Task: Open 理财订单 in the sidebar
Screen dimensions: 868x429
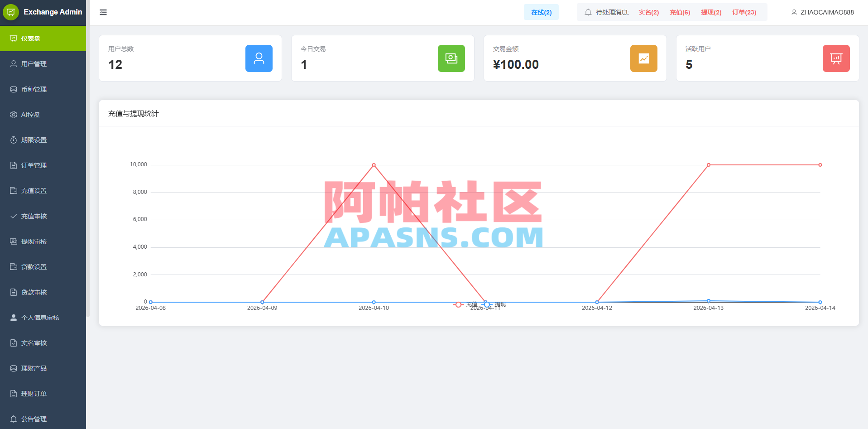Action: [x=43, y=394]
